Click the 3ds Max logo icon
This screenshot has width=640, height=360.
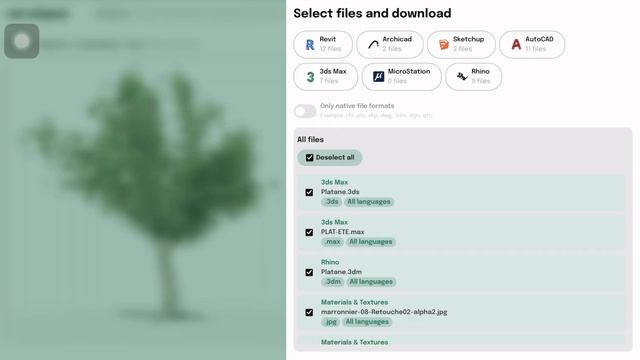(x=310, y=77)
